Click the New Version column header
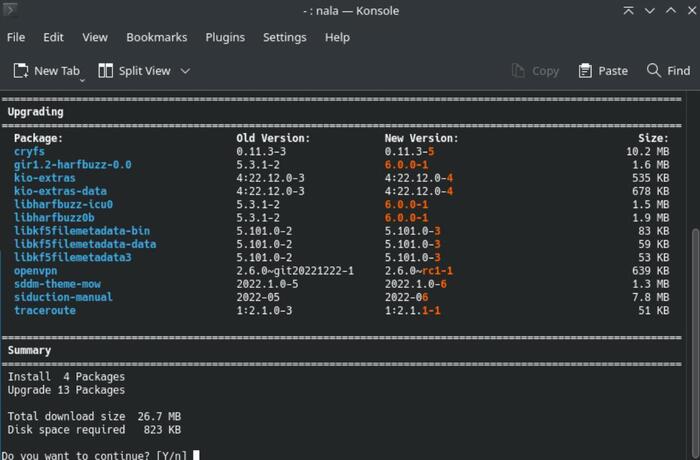The image size is (700, 460). tap(421, 138)
